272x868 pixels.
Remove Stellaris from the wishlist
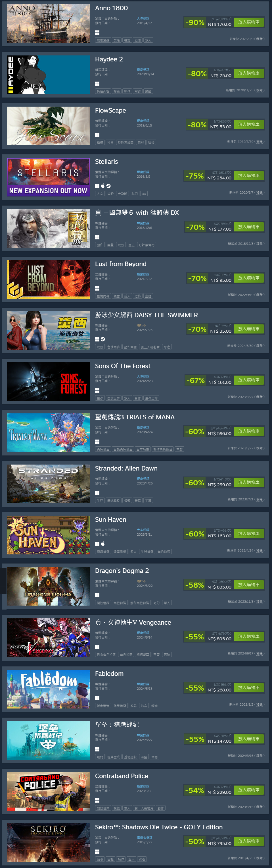pyautogui.click(x=259, y=192)
